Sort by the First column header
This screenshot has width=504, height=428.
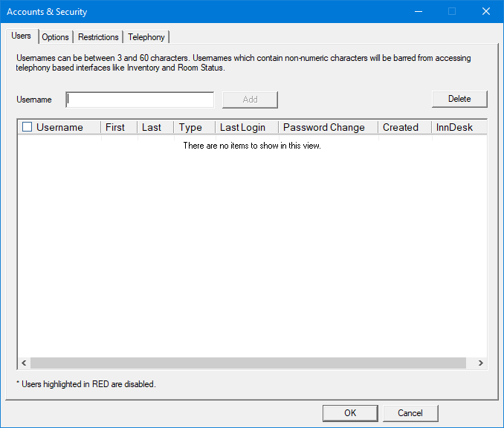point(115,127)
